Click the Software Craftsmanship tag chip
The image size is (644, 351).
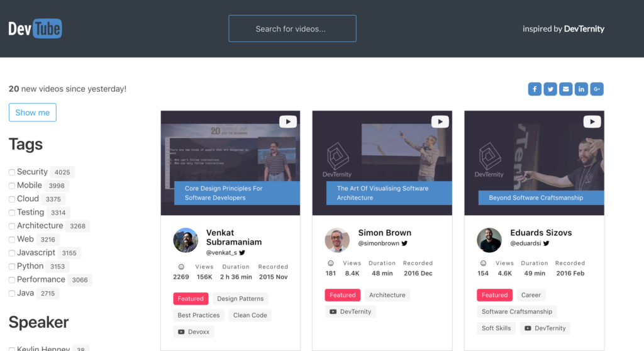(517, 311)
